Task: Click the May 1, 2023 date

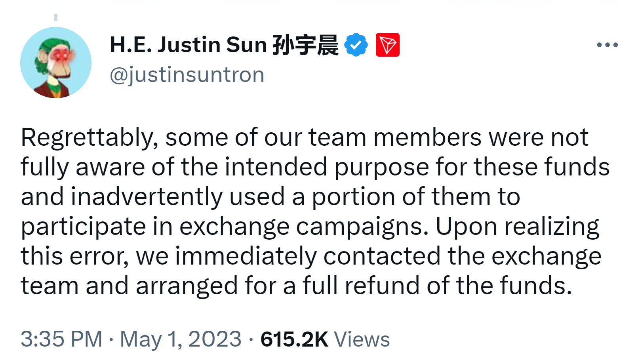Action: tap(181, 339)
